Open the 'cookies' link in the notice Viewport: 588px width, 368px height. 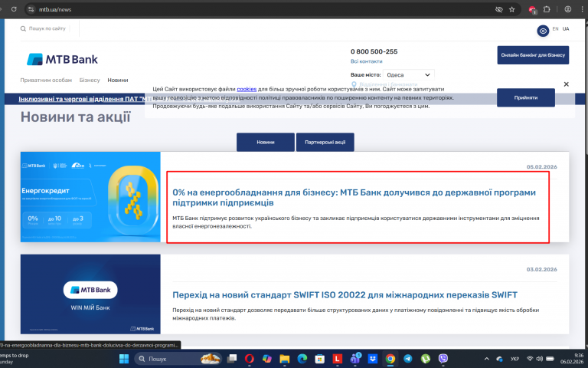click(x=247, y=89)
